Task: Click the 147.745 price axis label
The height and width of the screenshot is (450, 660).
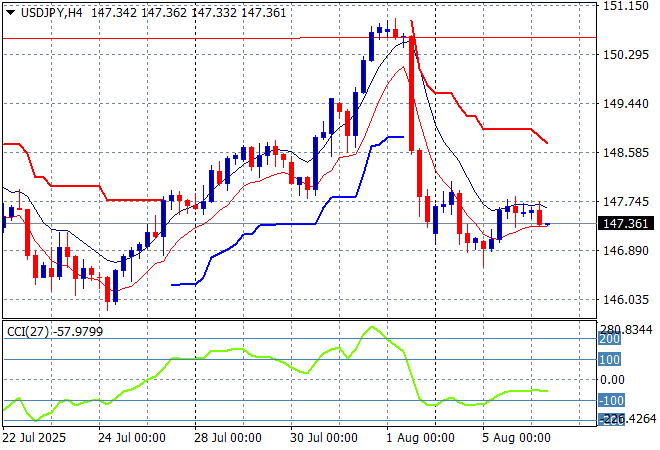Action: click(626, 202)
